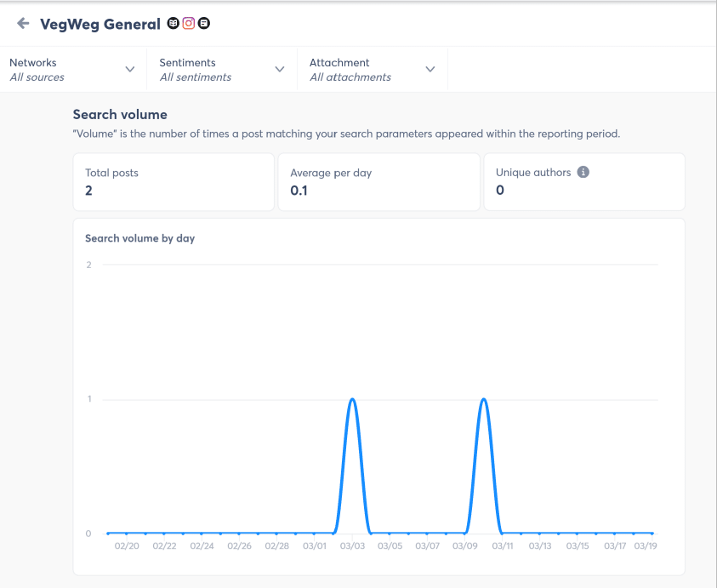
Task: Click the chevron on the Sentiments filter
Action: point(280,69)
